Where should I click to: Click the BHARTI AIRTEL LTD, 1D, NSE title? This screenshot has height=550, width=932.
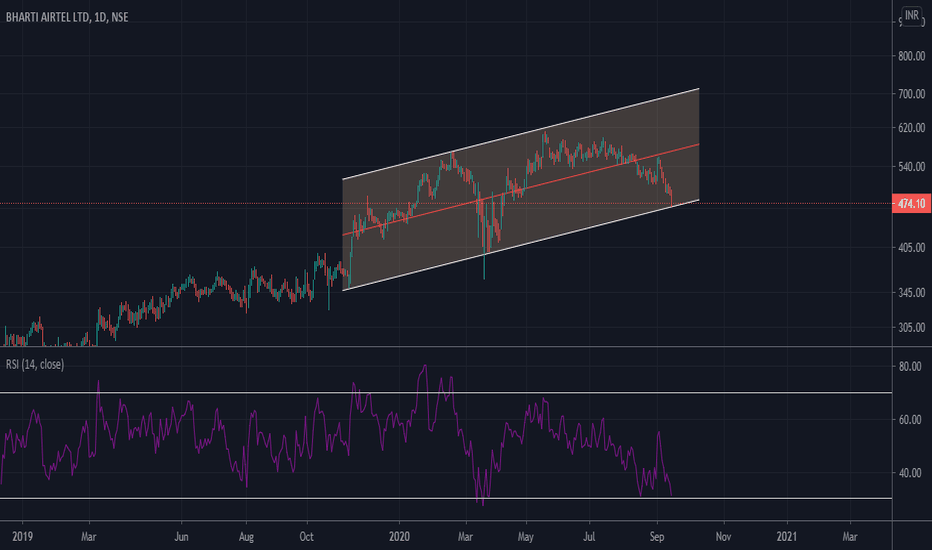click(67, 17)
